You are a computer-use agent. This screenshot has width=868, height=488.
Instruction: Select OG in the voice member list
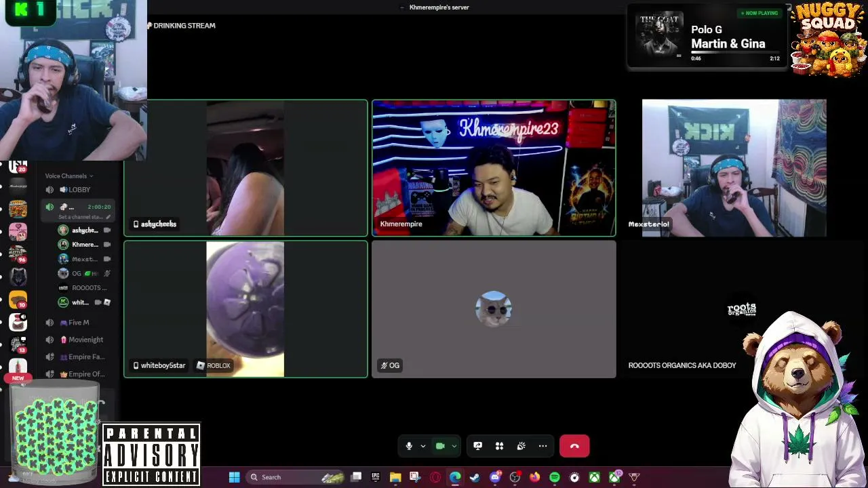click(x=84, y=273)
